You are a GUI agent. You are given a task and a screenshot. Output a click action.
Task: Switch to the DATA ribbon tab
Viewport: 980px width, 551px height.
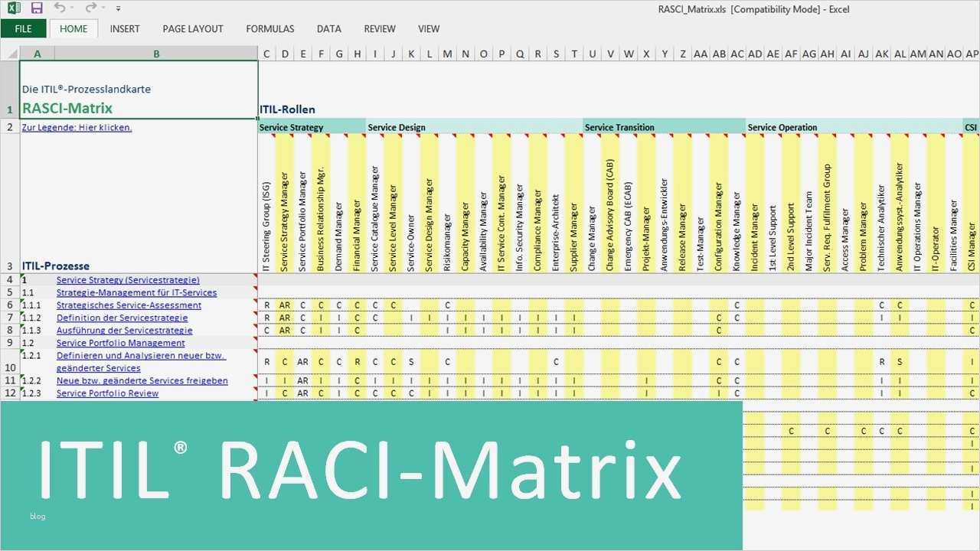329,29
